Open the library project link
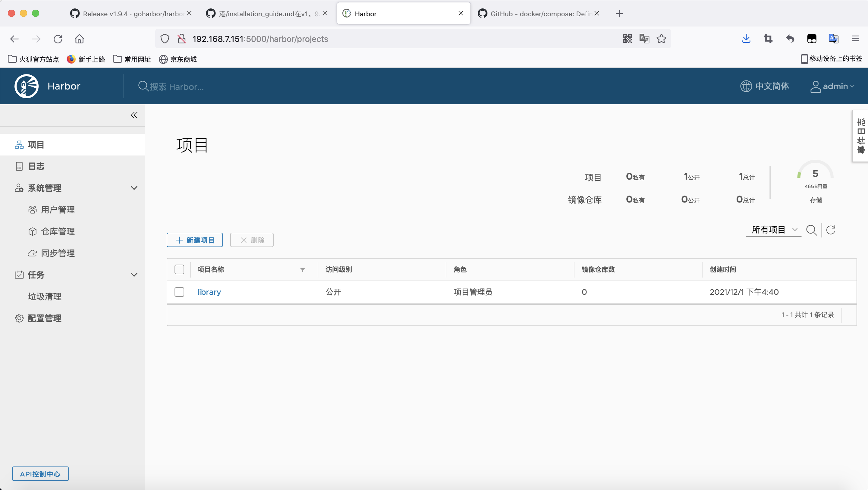Screen dimensions: 868x490 click(x=209, y=292)
